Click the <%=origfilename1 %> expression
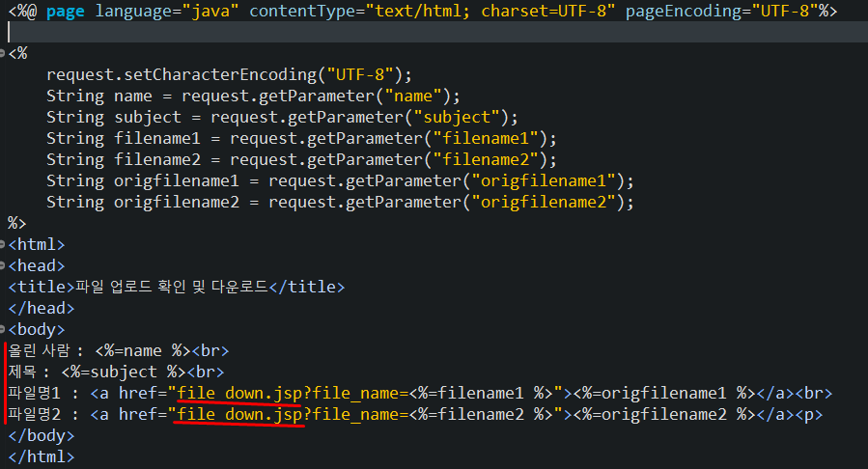 tap(664, 393)
